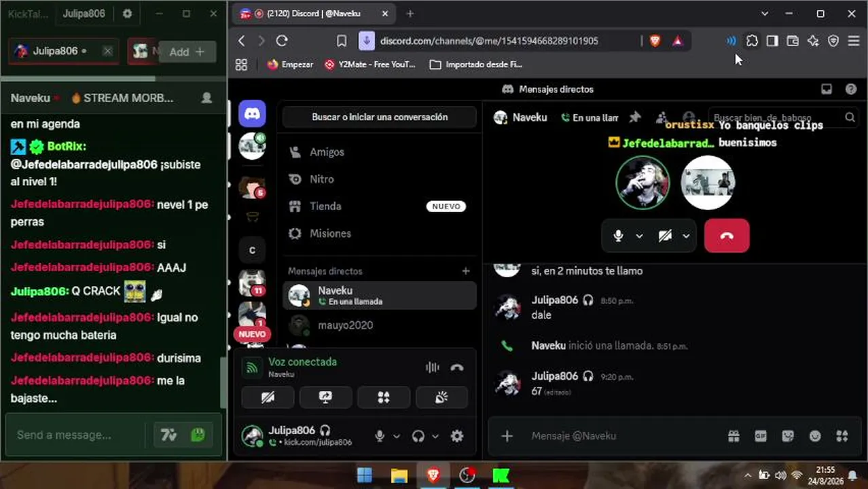Open browser tab search chevron
The height and width of the screenshot is (489, 868).
[765, 14]
